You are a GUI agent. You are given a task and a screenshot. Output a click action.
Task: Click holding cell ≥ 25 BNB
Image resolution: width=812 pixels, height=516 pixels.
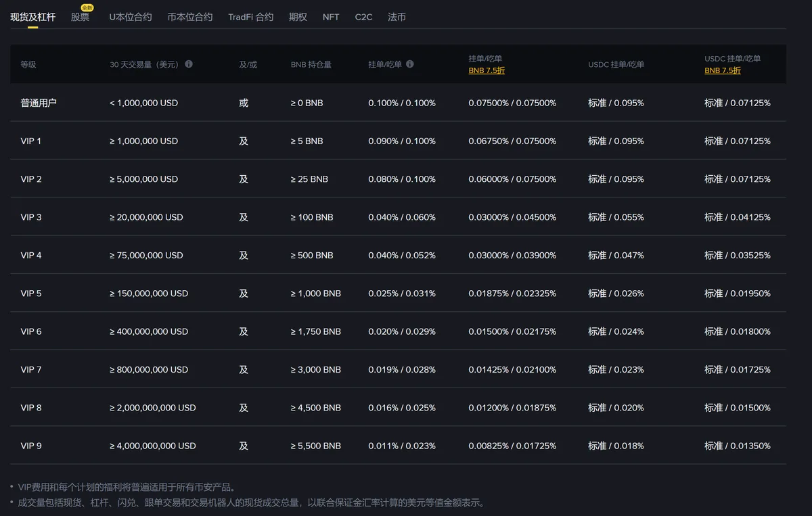309,179
